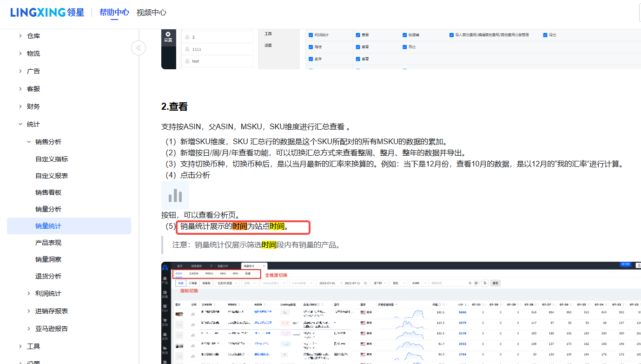Click the user icon beside 'test'
This screenshot has width=641, height=364.
tap(188, 61)
